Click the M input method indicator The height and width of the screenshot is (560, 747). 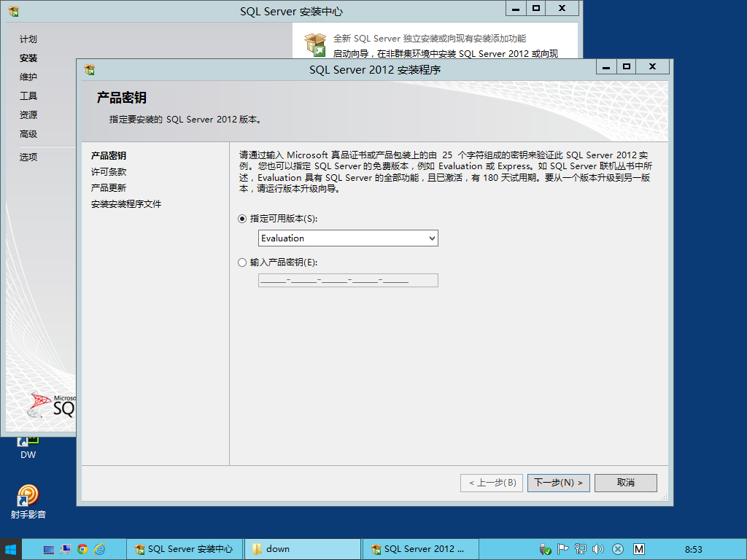click(x=639, y=550)
